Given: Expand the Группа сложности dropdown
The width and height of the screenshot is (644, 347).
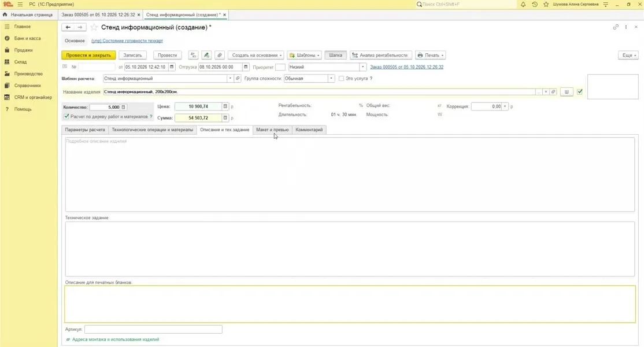Looking at the screenshot, I should pos(331,79).
